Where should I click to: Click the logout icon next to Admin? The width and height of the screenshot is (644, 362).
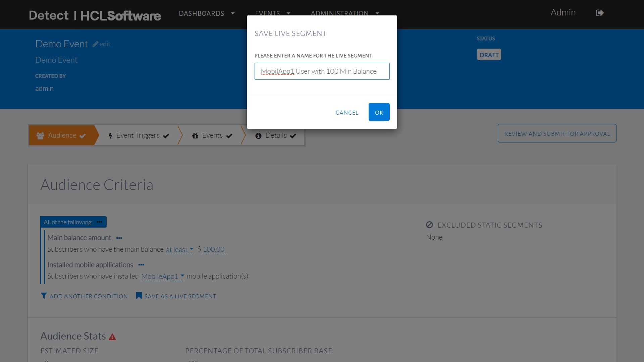(x=599, y=13)
